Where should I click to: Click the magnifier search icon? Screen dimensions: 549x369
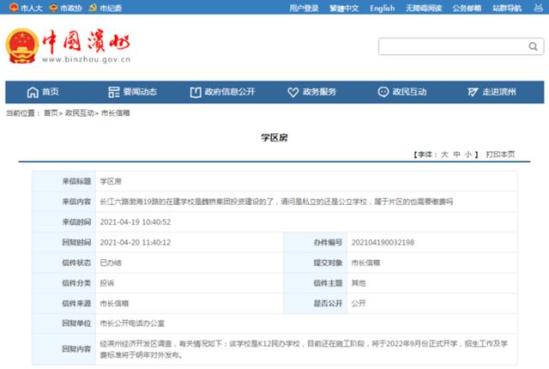point(533,46)
